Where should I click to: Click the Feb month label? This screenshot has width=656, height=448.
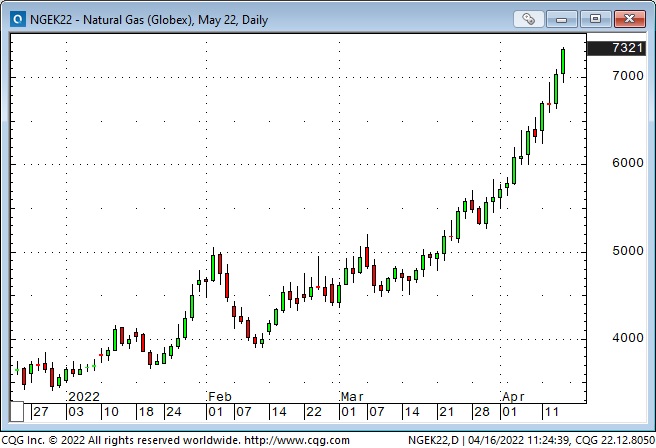pyautogui.click(x=220, y=397)
